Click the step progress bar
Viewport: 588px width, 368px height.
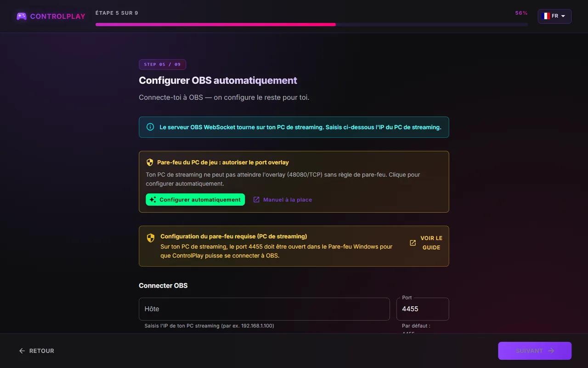pos(311,24)
